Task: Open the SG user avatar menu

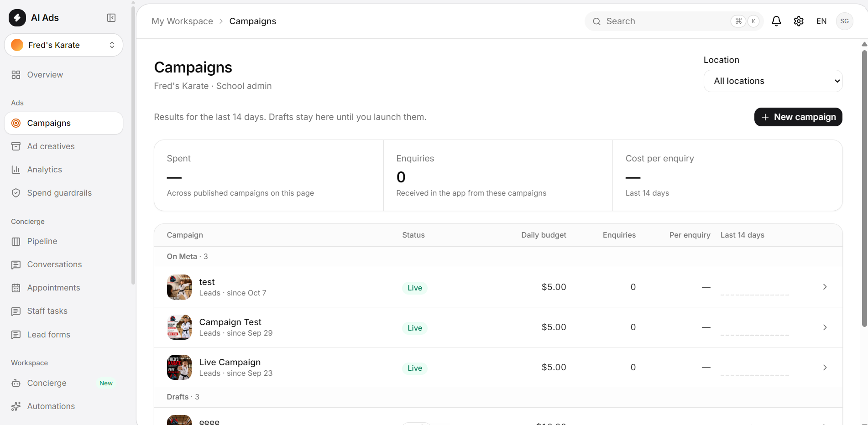Action: point(845,21)
